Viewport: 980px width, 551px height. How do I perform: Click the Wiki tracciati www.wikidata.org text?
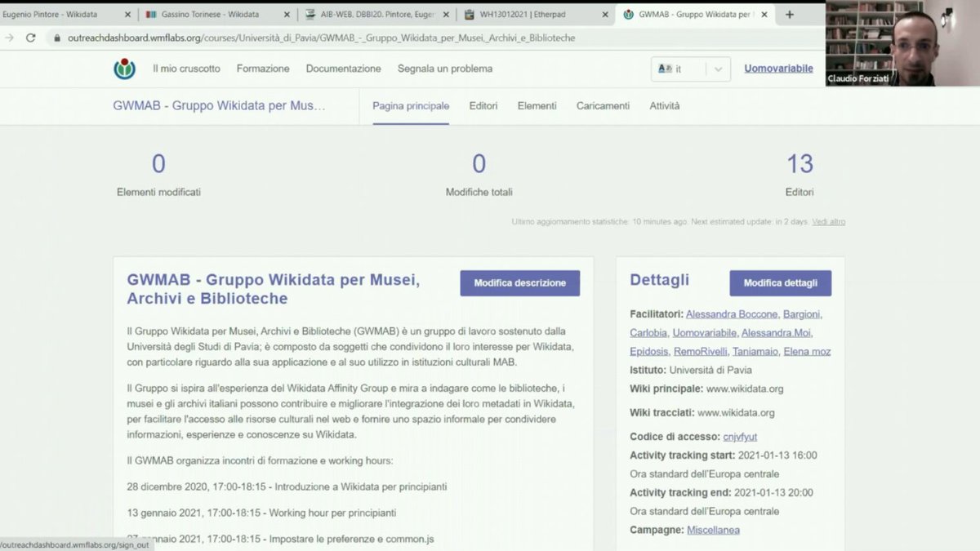[x=702, y=413]
